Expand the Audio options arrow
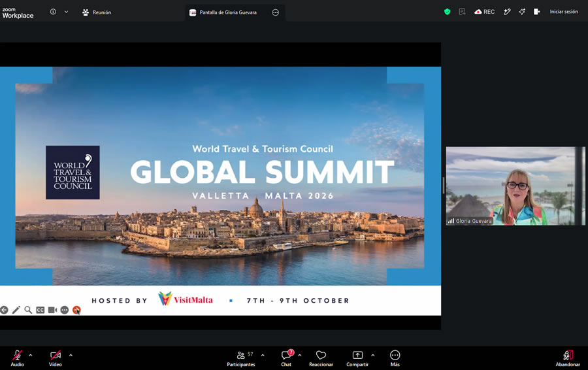Image resolution: width=588 pixels, height=370 pixels. point(30,355)
